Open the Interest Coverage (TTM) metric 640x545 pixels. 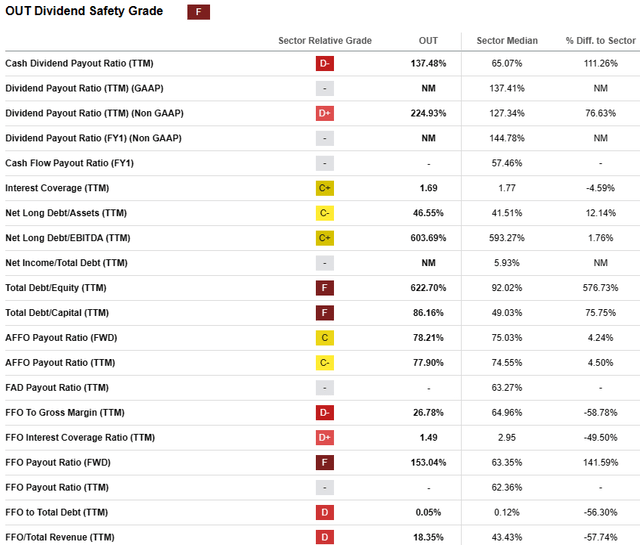click(x=57, y=188)
